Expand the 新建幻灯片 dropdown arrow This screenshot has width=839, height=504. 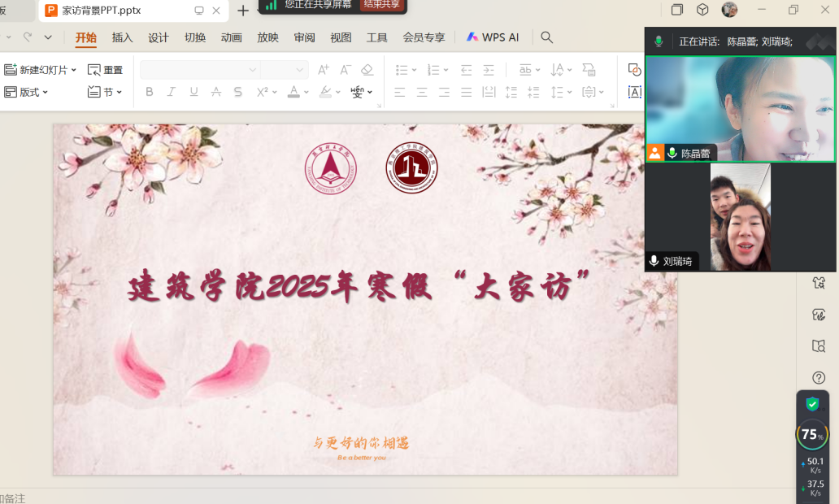click(x=74, y=71)
